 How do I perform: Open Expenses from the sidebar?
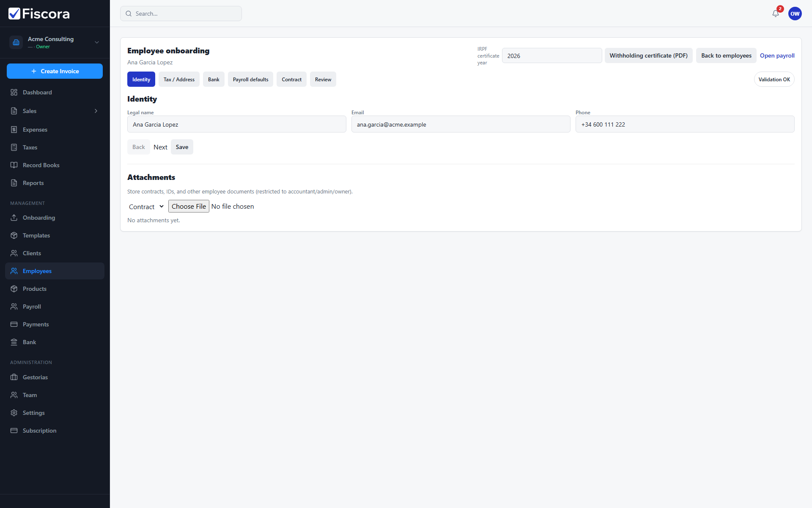(x=55, y=130)
